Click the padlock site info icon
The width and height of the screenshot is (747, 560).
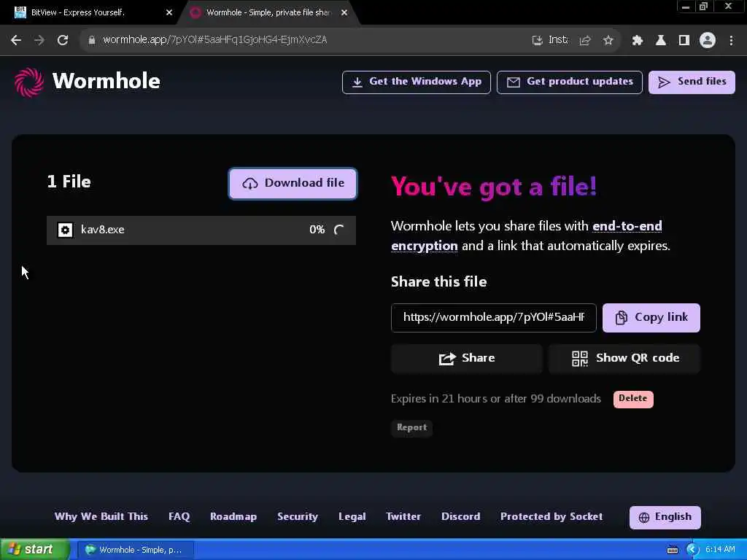coord(92,40)
